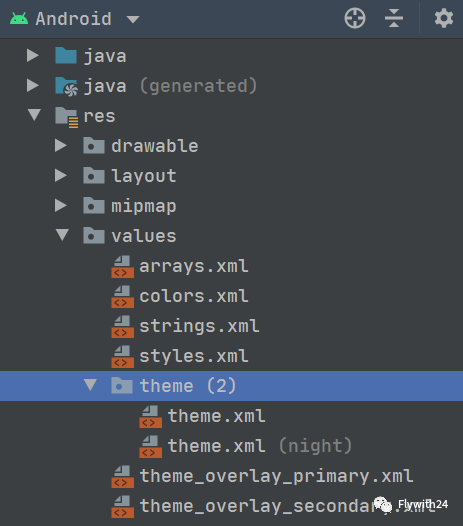Select strings.xml file name

tap(200, 326)
